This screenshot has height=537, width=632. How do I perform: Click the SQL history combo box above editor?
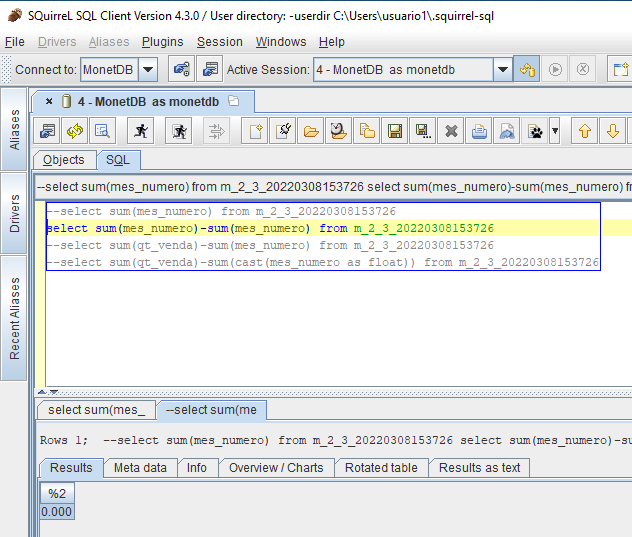(x=333, y=187)
